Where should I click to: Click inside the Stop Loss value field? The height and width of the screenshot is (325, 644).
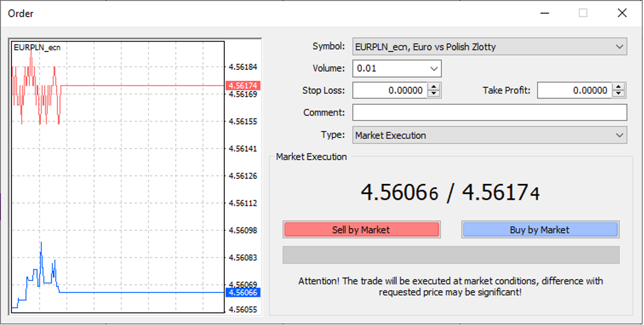[390, 90]
